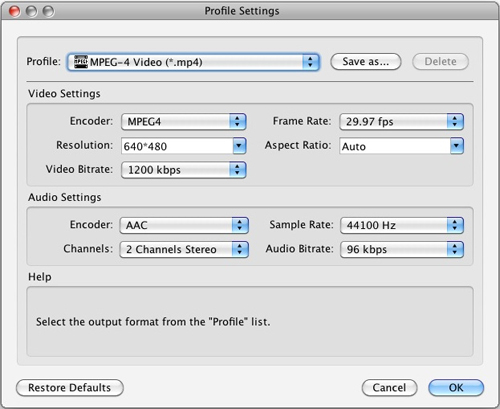
Task: Confirm settings with the OK button
Action: (x=456, y=388)
